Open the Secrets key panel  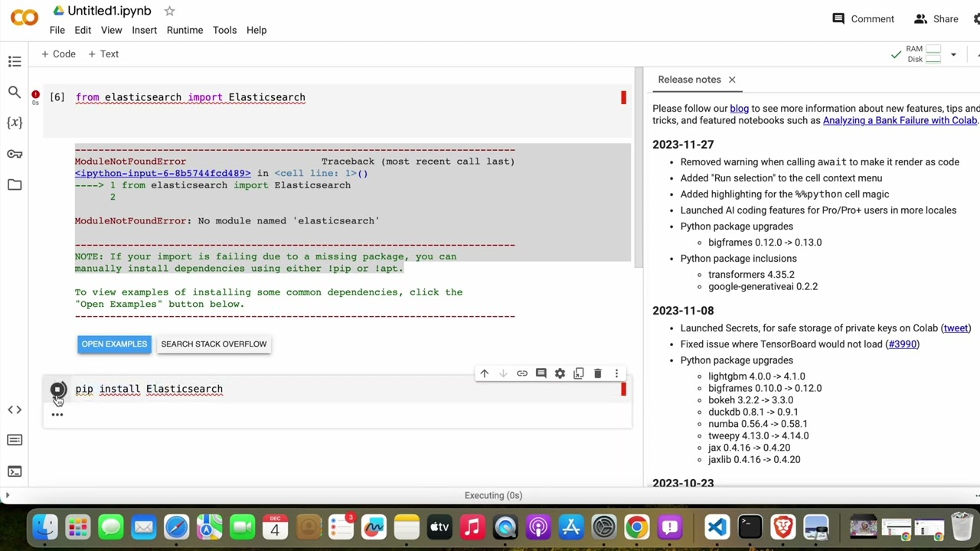(15, 154)
